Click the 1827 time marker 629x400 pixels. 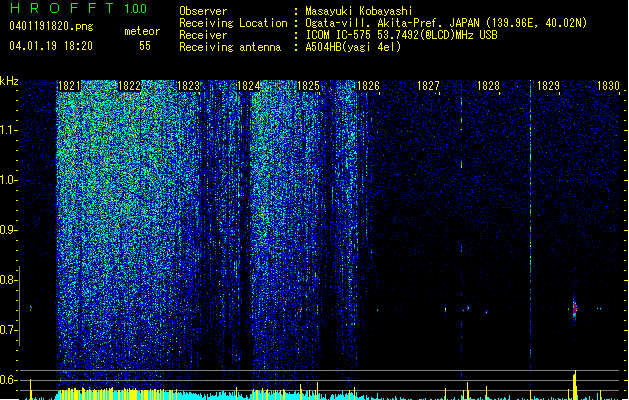coord(428,86)
